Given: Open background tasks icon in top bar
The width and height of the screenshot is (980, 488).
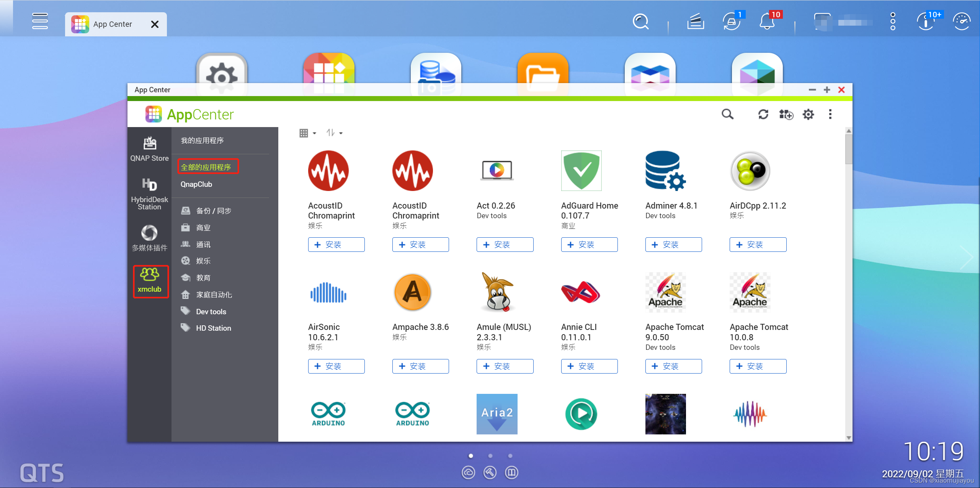Looking at the screenshot, I should coord(696,21).
